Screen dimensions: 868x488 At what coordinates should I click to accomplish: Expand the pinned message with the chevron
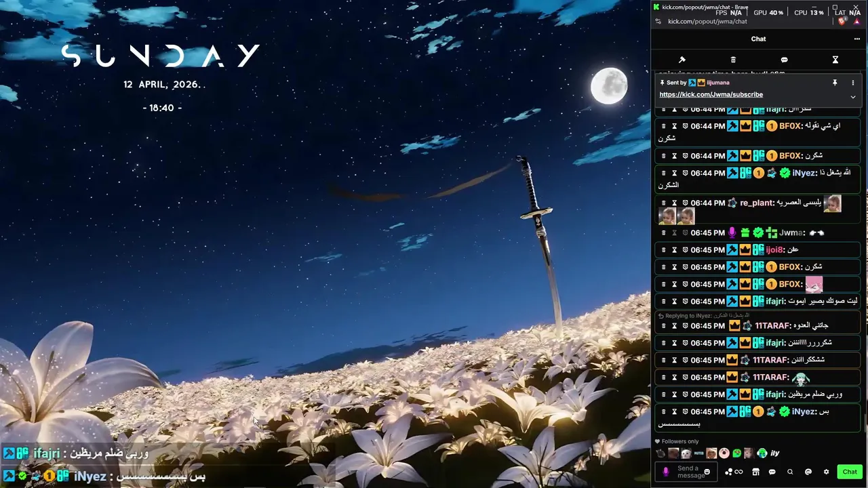(x=853, y=97)
